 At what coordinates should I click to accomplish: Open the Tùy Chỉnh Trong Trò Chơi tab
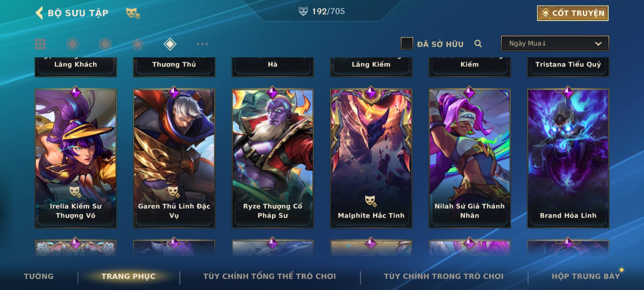(444, 276)
